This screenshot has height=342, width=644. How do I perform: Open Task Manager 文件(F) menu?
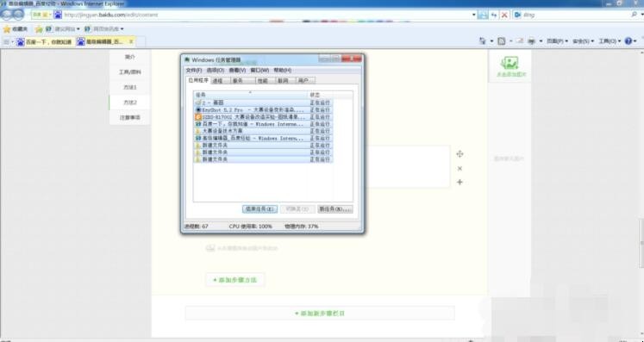pyautogui.click(x=193, y=70)
